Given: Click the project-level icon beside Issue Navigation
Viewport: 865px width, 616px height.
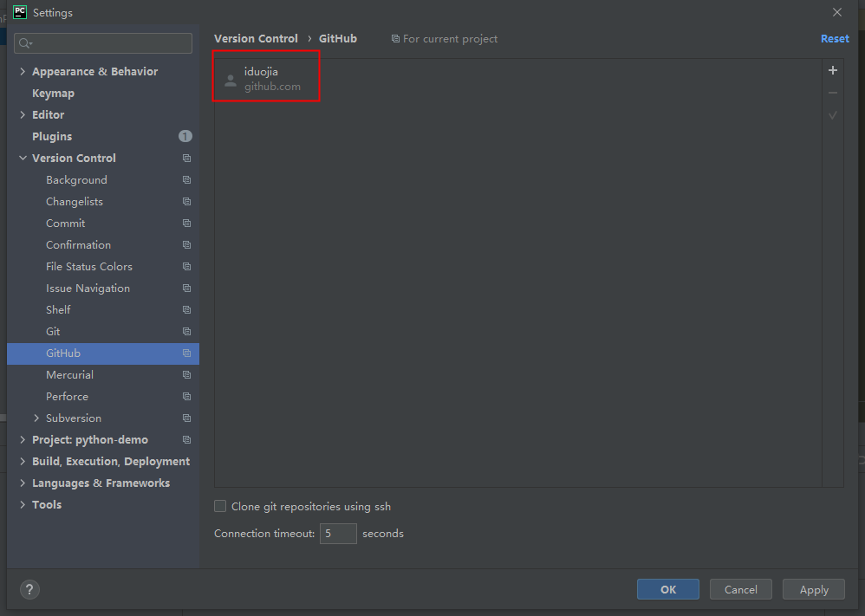Looking at the screenshot, I should tap(187, 289).
